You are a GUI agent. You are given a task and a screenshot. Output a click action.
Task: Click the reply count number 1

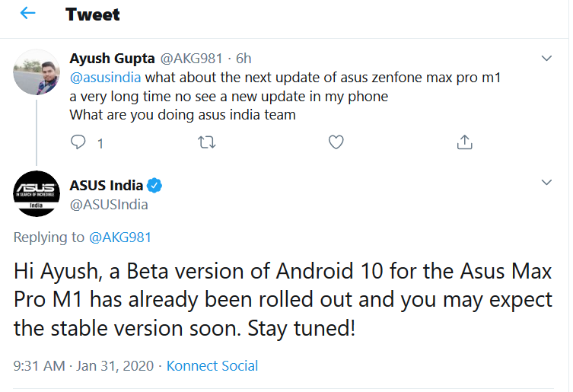coord(100,143)
